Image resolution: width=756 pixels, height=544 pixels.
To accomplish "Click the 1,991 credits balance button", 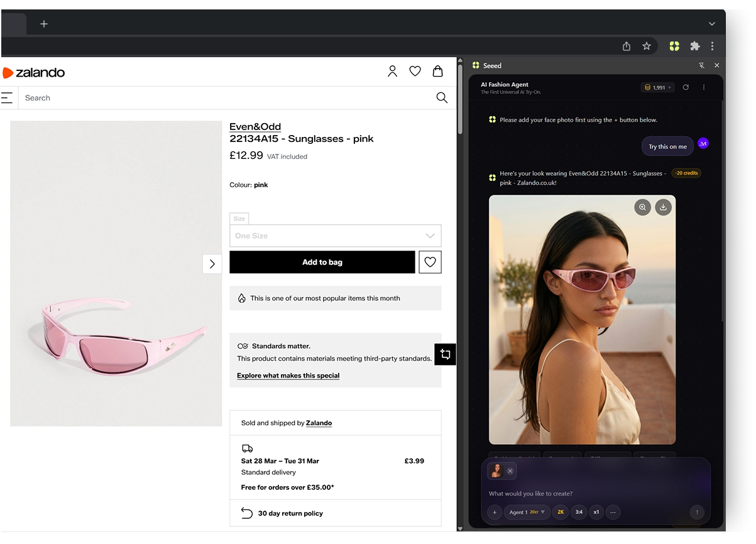I will tap(658, 87).
